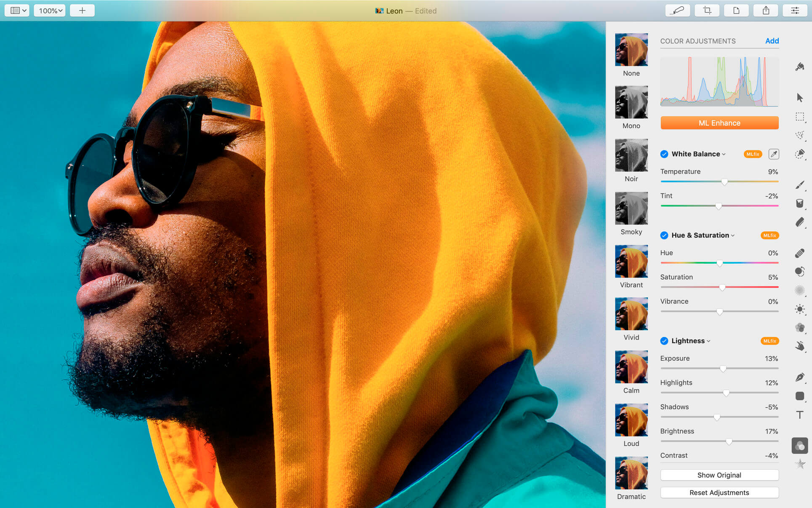Open the 100% zoom level dropdown
Image resolution: width=812 pixels, height=508 pixels.
pos(50,11)
